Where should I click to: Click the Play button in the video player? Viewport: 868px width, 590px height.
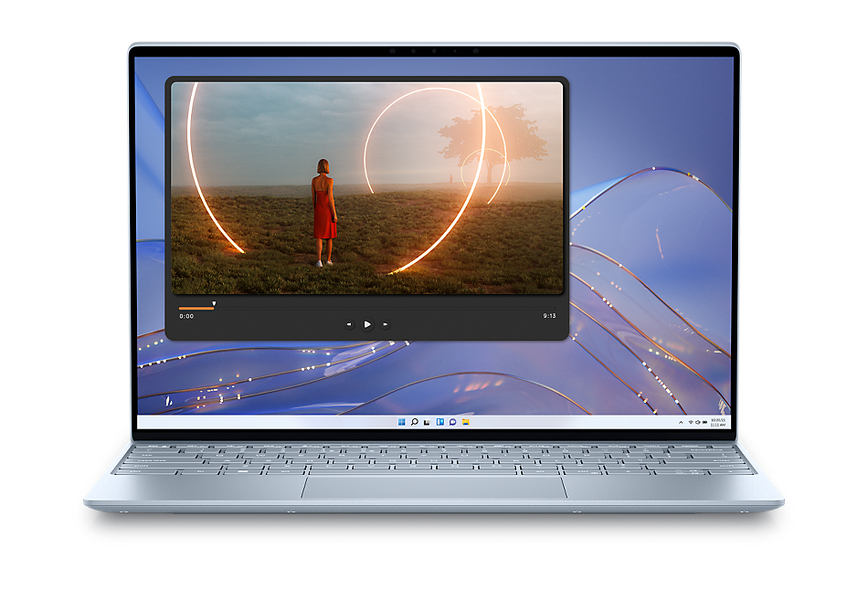tap(367, 324)
